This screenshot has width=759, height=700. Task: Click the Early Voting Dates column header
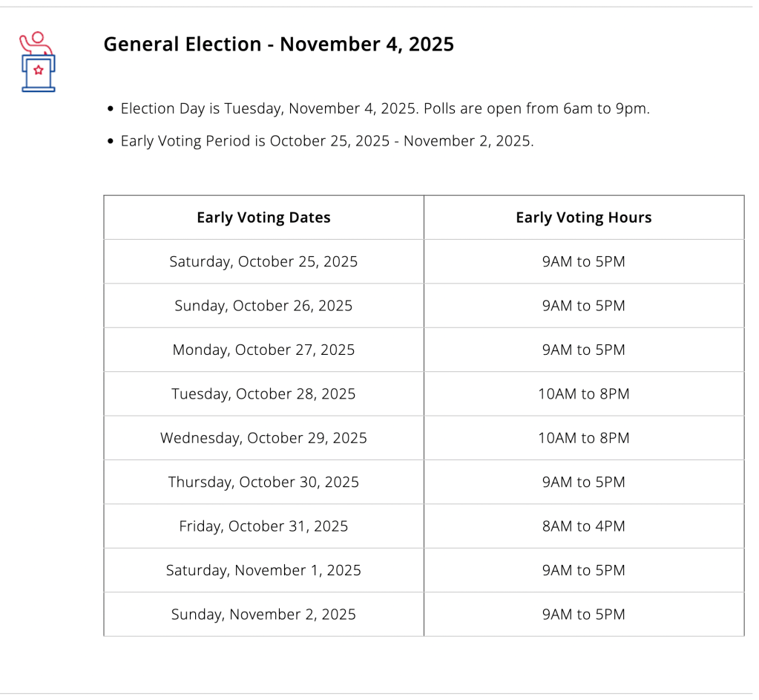(263, 217)
